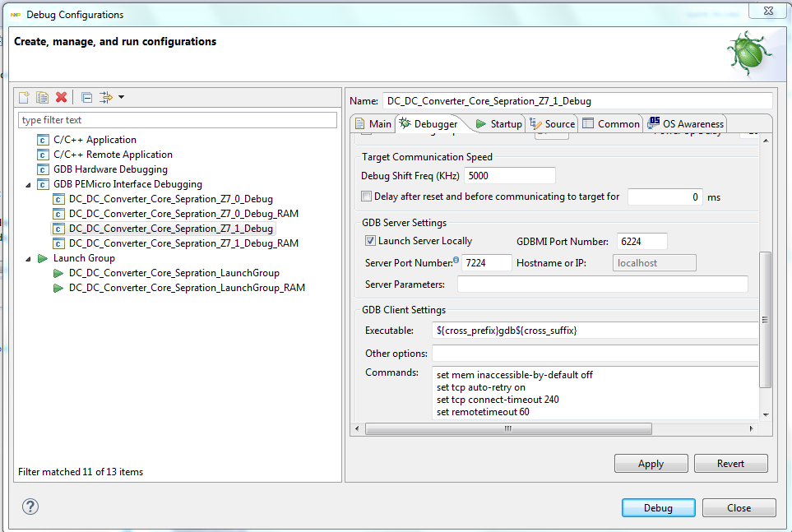Image resolution: width=792 pixels, height=532 pixels.
Task: Uncheck Launch Server Locally
Action: [x=369, y=240]
